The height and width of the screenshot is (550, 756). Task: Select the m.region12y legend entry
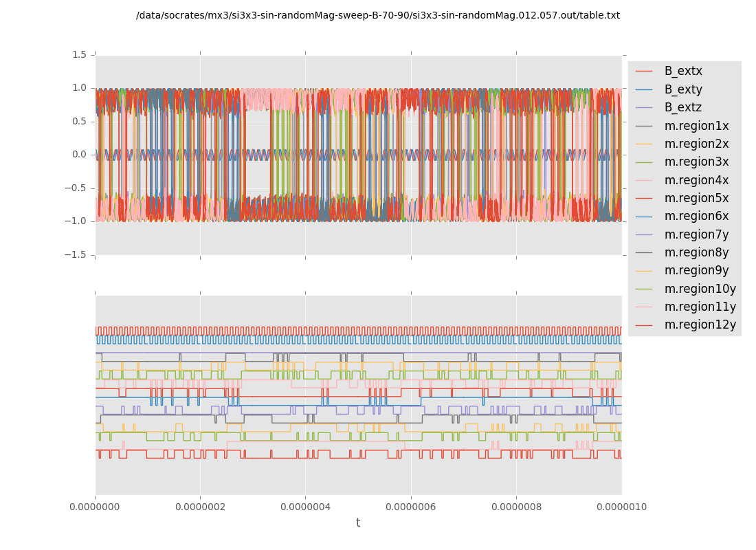[700, 324]
